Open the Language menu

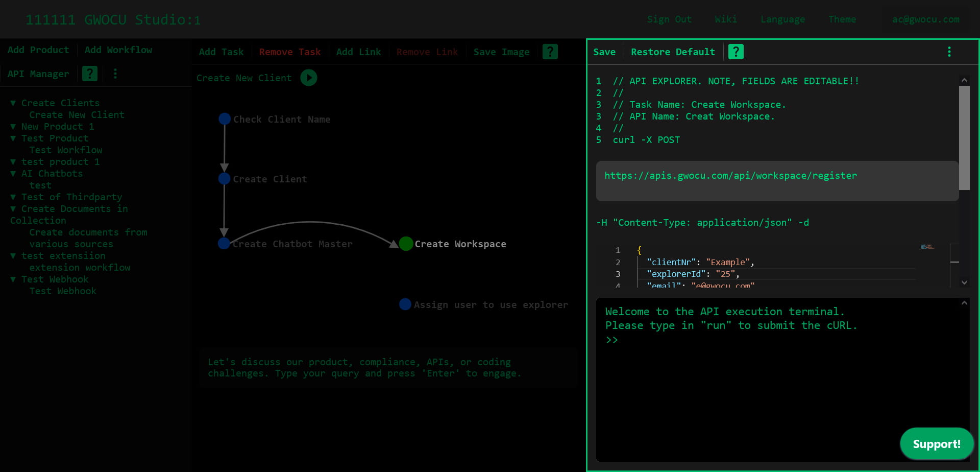(x=782, y=19)
